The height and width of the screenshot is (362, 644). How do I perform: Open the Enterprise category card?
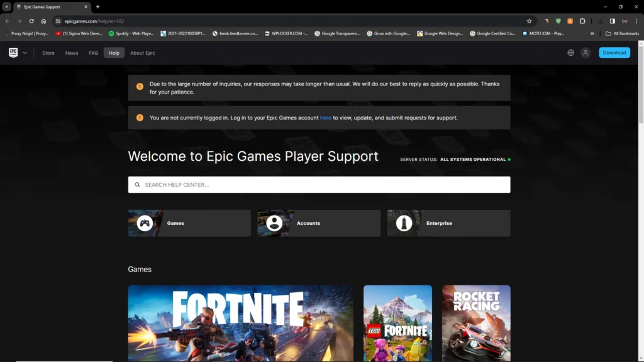pos(448,223)
